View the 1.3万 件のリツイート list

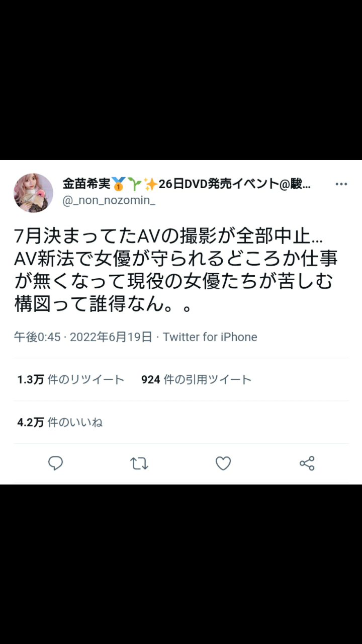[71, 380]
